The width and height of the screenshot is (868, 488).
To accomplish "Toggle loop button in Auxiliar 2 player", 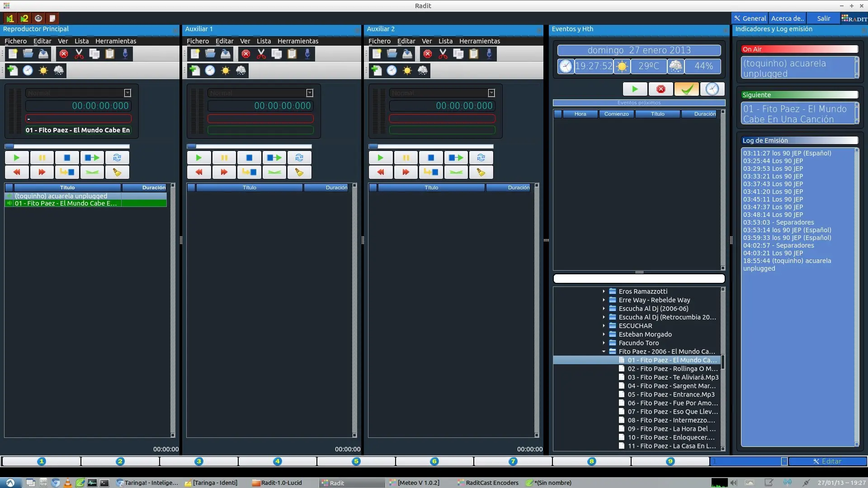I will click(x=481, y=158).
